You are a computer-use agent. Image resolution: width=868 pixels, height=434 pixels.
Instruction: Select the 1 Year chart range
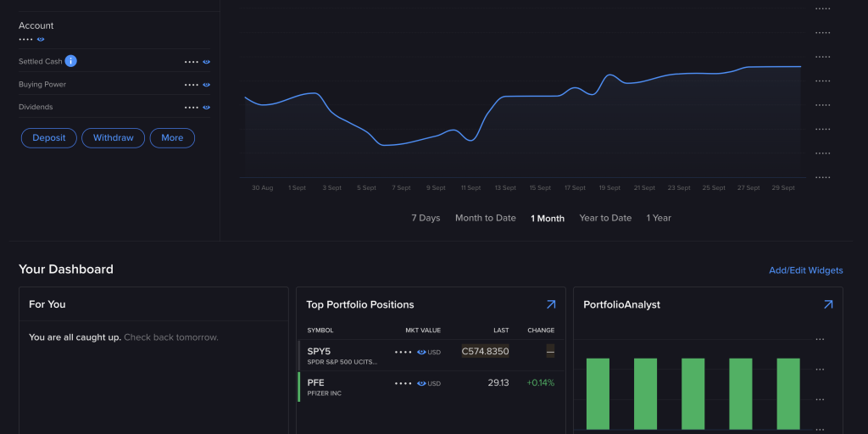(x=659, y=218)
